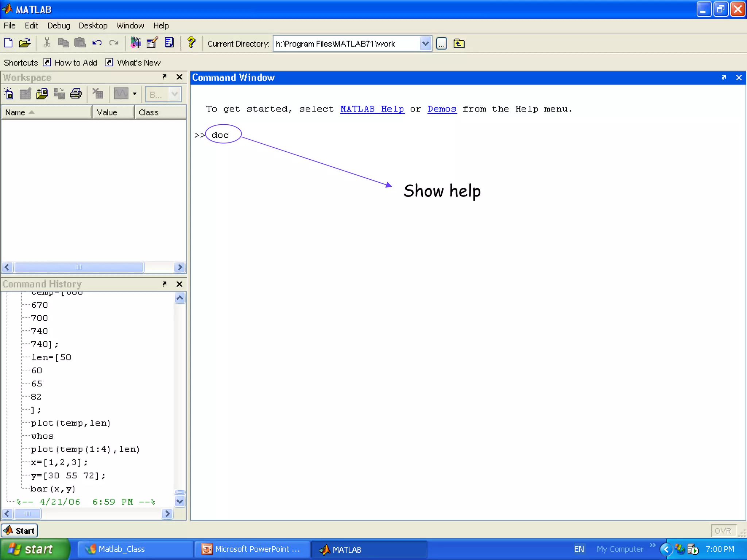Select 'y=[30 55 72];' in Command History

pos(68,475)
